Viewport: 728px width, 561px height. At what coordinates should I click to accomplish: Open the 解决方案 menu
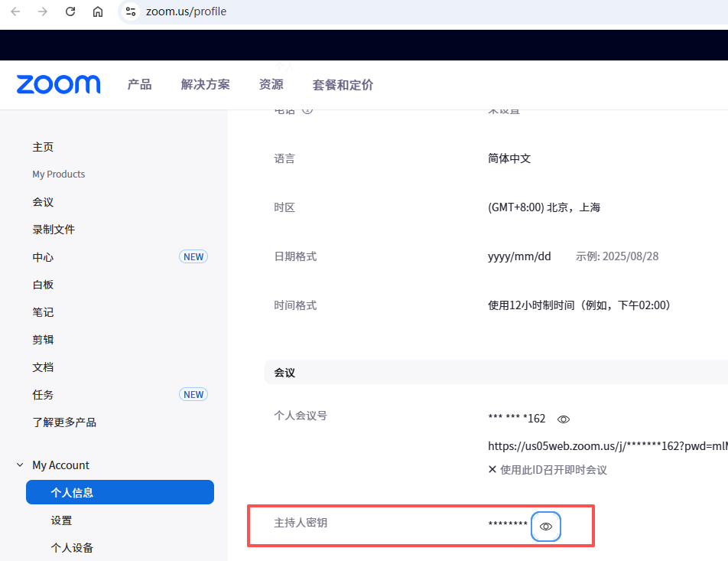205,85
